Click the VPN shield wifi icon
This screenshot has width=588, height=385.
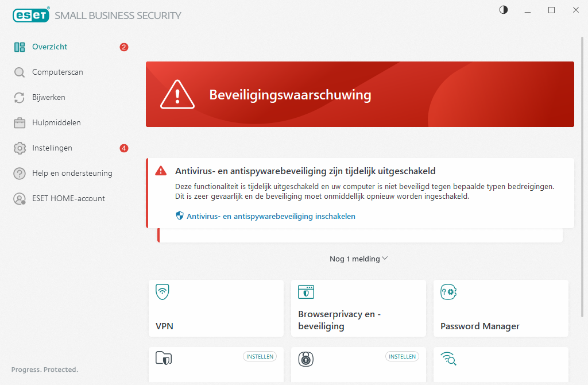pyautogui.click(x=163, y=291)
